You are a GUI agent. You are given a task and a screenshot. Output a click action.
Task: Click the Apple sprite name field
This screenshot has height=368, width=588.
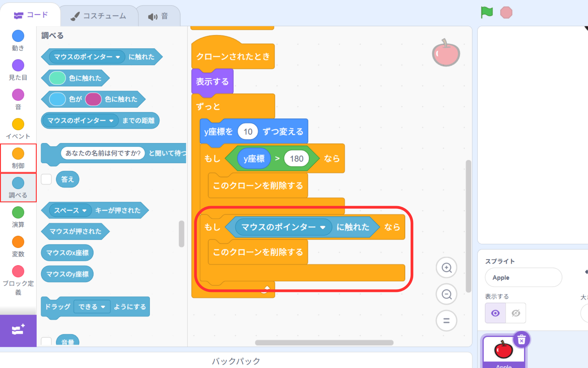pos(523,278)
